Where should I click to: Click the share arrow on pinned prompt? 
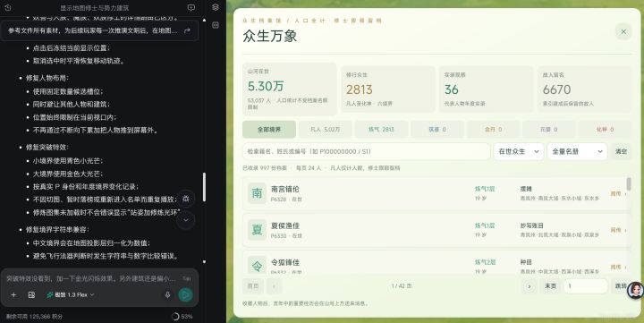187,30
